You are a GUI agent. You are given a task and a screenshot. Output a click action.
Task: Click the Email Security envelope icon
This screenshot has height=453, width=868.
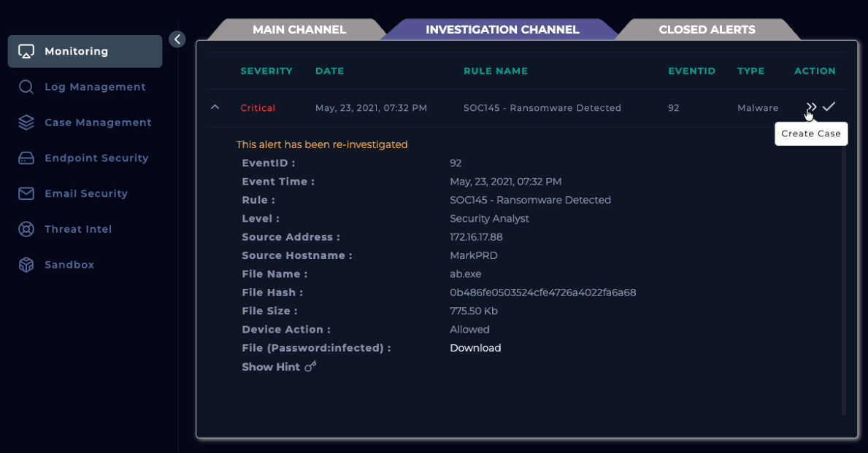point(26,194)
